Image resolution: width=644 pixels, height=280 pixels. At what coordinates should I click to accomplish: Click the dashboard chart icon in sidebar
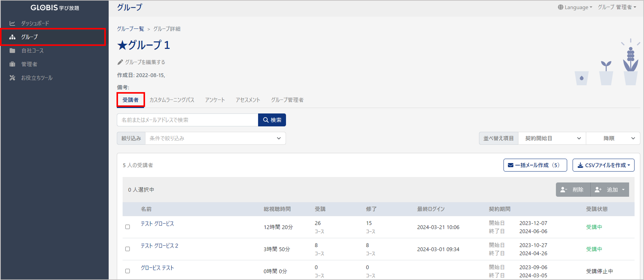click(12, 23)
